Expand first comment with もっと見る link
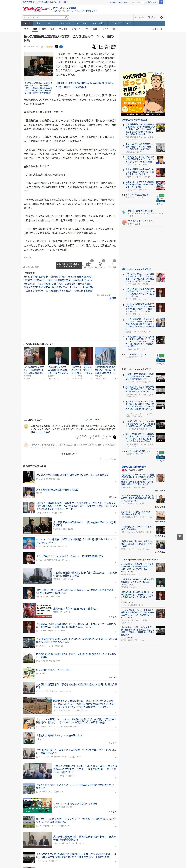This screenshot has width=186, height=868. tap(45, 432)
